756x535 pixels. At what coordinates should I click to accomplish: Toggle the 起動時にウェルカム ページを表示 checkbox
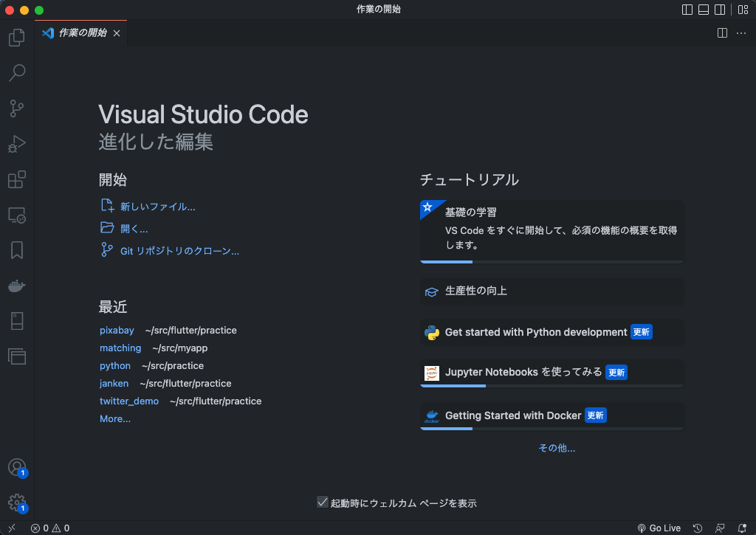pyautogui.click(x=323, y=502)
